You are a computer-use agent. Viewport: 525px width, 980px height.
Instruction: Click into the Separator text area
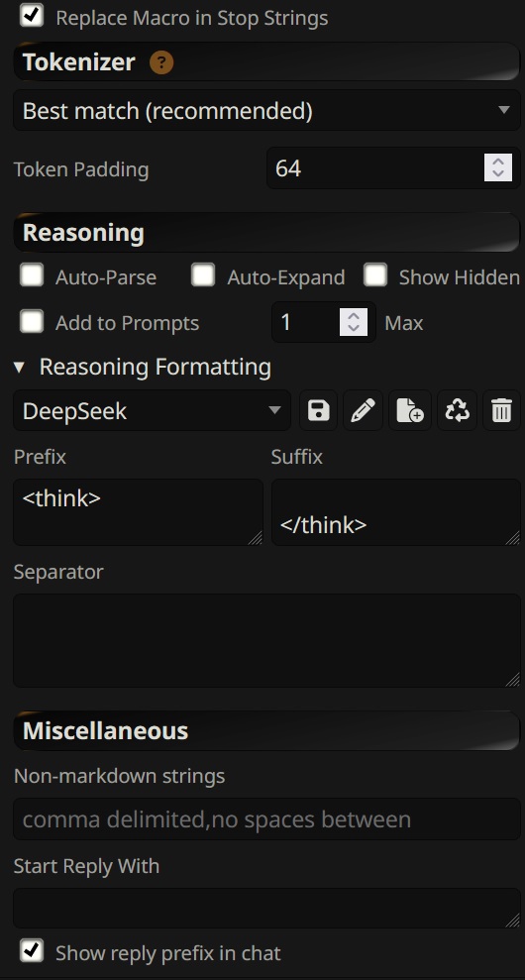point(266,641)
